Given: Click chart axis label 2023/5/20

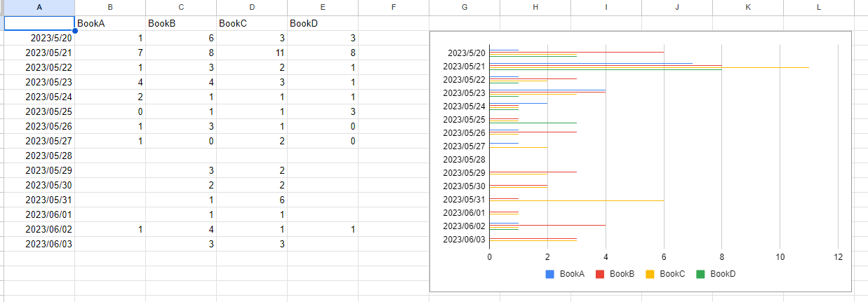Looking at the screenshot, I should point(468,53).
